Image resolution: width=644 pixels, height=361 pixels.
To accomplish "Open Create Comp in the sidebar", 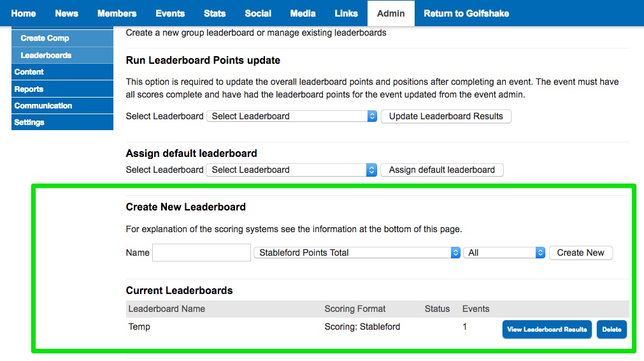I will point(45,38).
